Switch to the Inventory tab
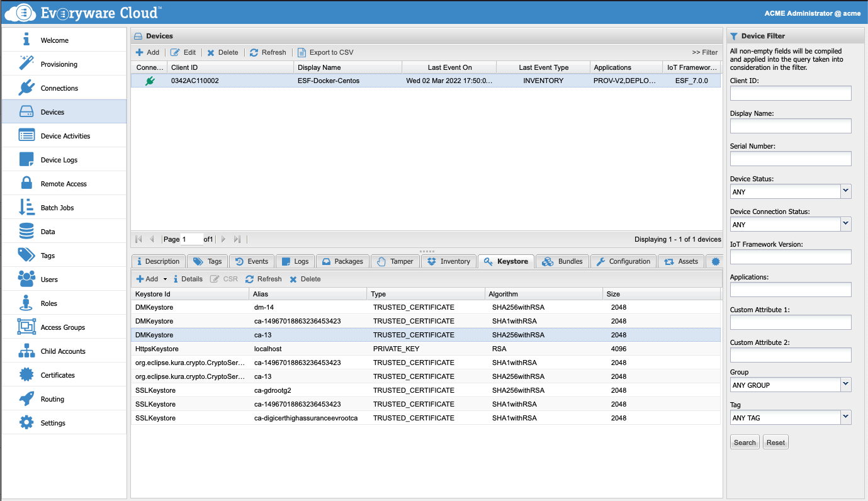 [449, 261]
